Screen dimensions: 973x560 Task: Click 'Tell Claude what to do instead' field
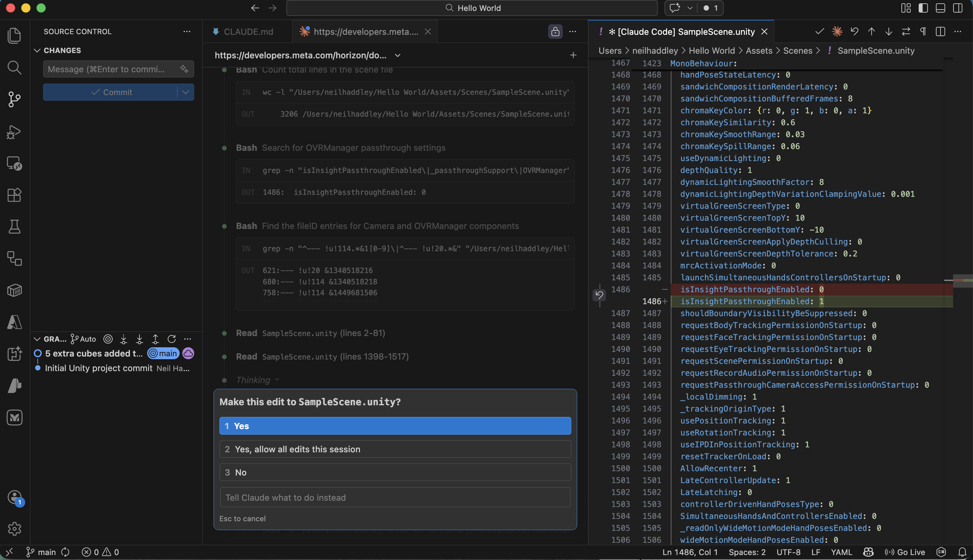[395, 497]
